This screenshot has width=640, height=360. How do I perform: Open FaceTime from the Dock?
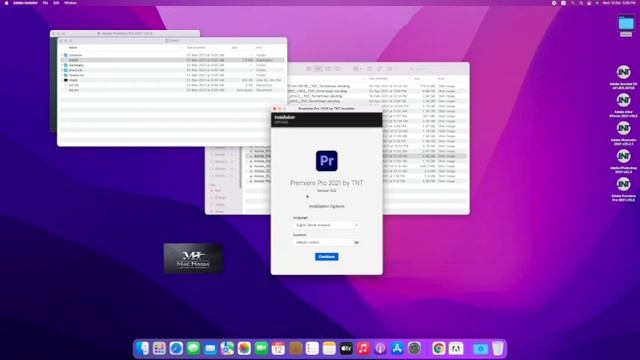(x=261, y=348)
